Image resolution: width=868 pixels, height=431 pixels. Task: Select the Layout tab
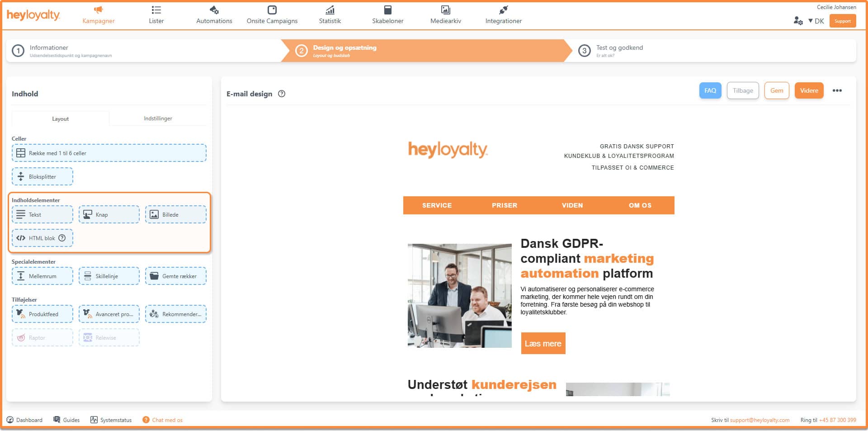(x=60, y=118)
